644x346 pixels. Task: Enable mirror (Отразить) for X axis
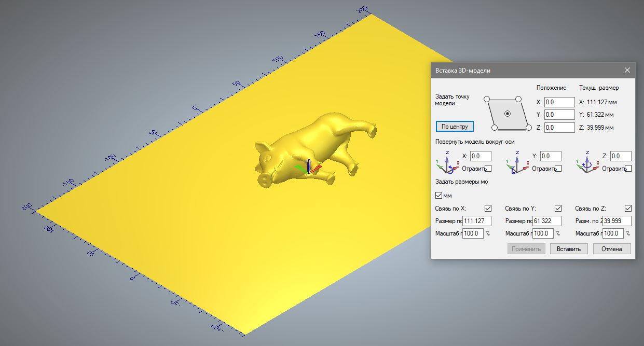pyautogui.click(x=488, y=169)
